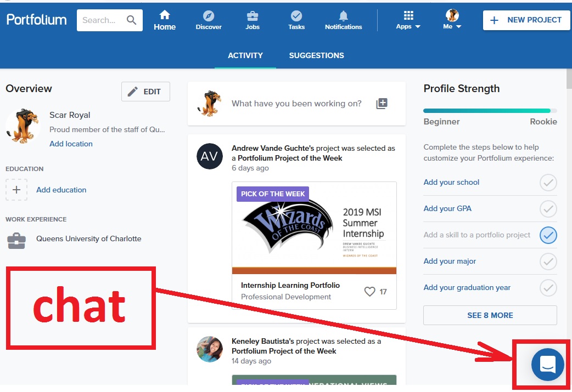Click the search magnifier icon
Screen dimensions: 572x392
click(131, 20)
